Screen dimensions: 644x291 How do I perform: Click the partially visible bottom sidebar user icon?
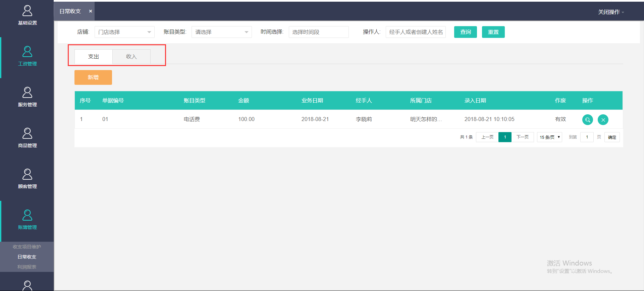[27, 285]
